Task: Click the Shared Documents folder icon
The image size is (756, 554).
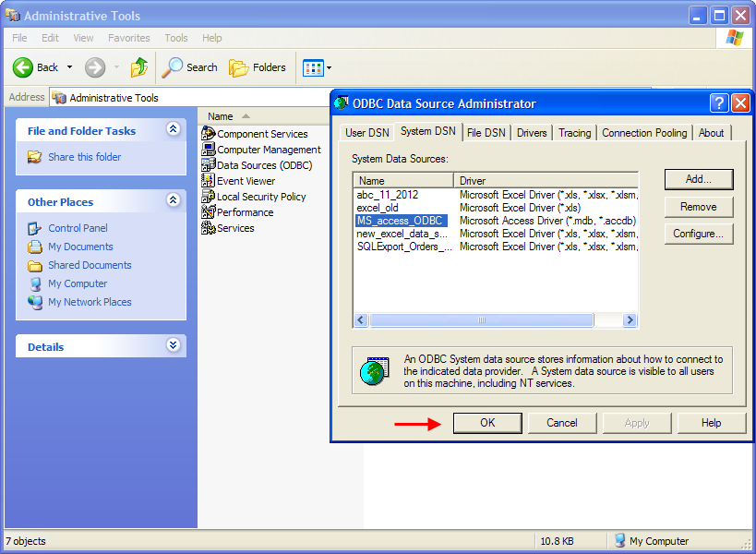Action: click(35, 265)
